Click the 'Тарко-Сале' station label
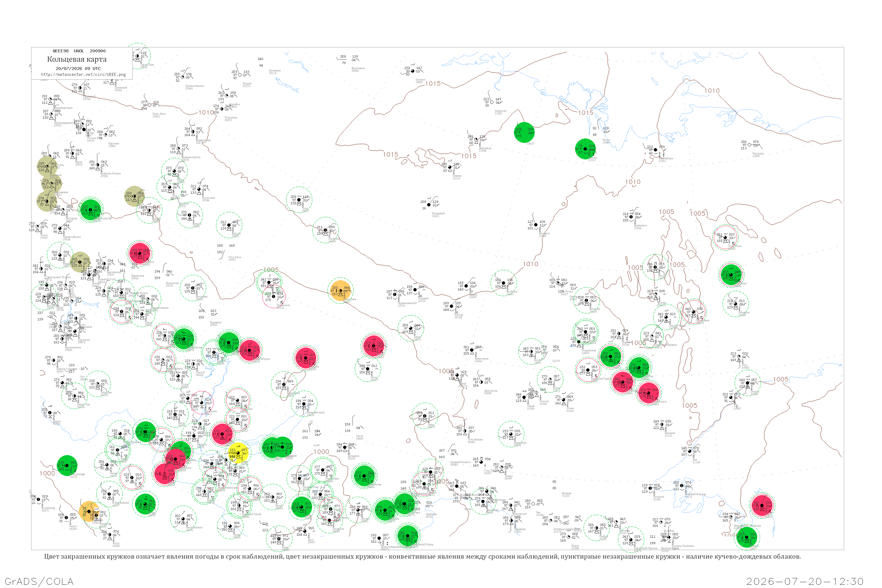The image size is (882, 588). pyautogui.click(x=147, y=65)
